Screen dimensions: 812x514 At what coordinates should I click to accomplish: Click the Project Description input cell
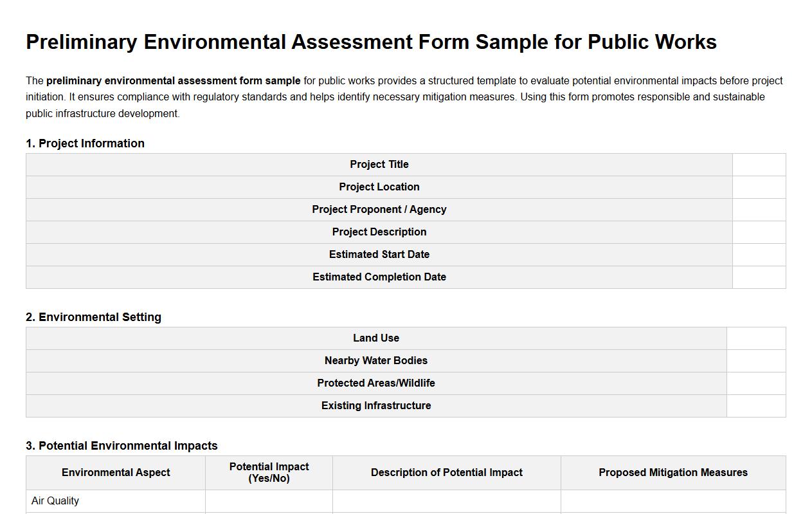coord(759,232)
